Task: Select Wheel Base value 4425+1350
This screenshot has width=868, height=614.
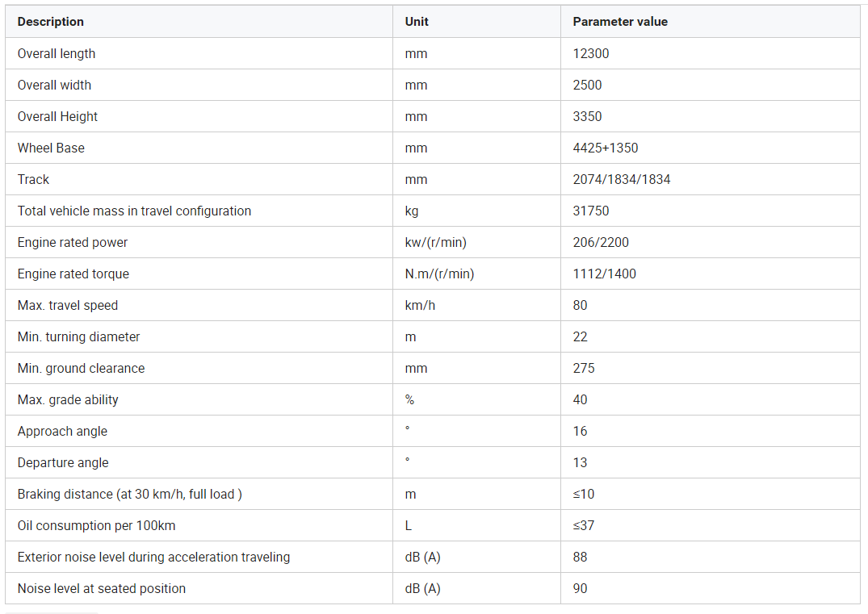Action: [x=606, y=148]
